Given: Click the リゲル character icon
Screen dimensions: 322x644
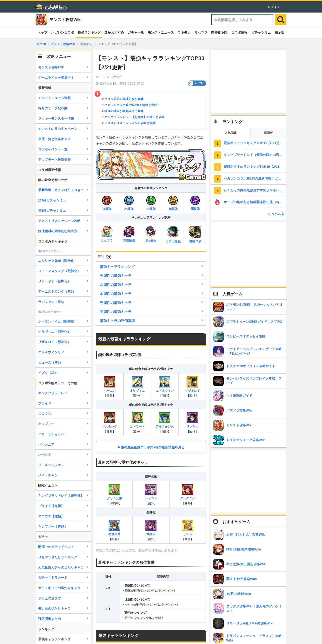Looking at the screenshot, I should (188, 525).
